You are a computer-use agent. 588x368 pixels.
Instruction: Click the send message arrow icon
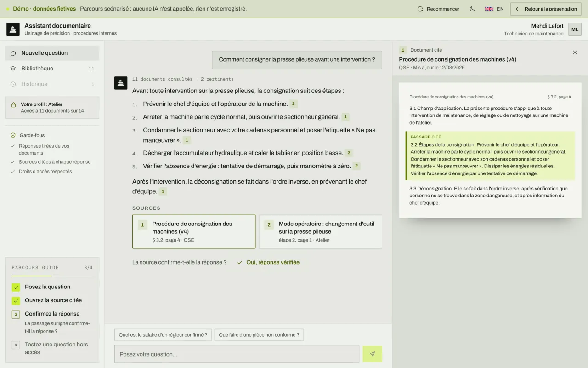click(372, 354)
